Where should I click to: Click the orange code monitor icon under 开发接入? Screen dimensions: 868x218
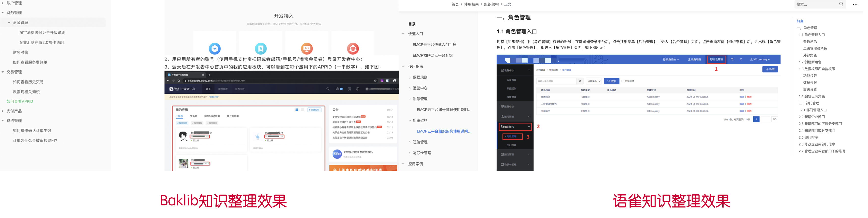pyautogui.click(x=307, y=48)
